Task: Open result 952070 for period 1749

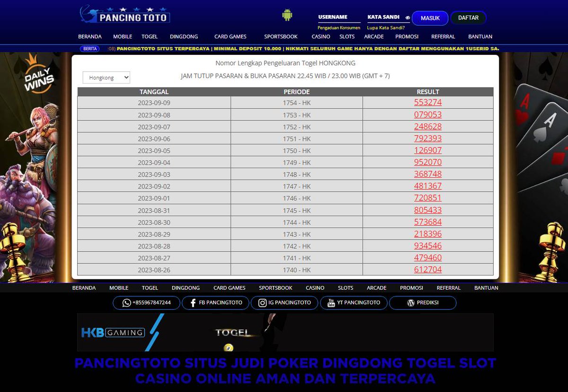Action: [428, 162]
